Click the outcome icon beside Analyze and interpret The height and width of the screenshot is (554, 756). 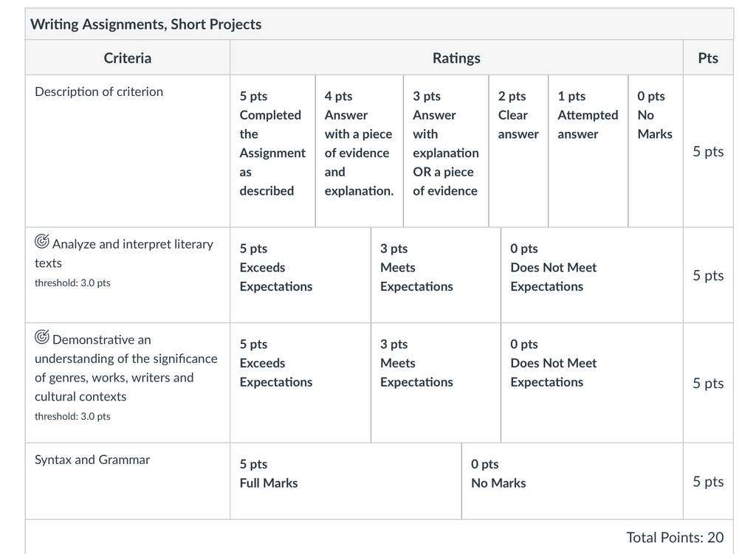coord(42,241)
